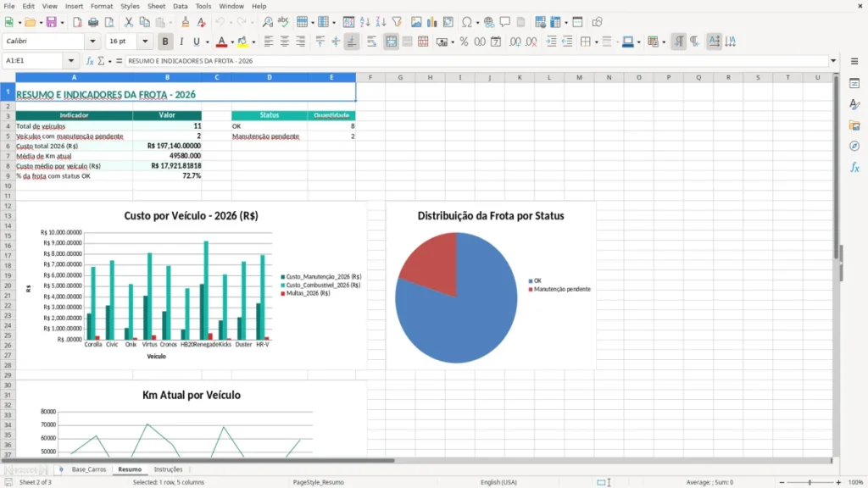
Task: Click row header 10
Action: click(x=8, y=186)
